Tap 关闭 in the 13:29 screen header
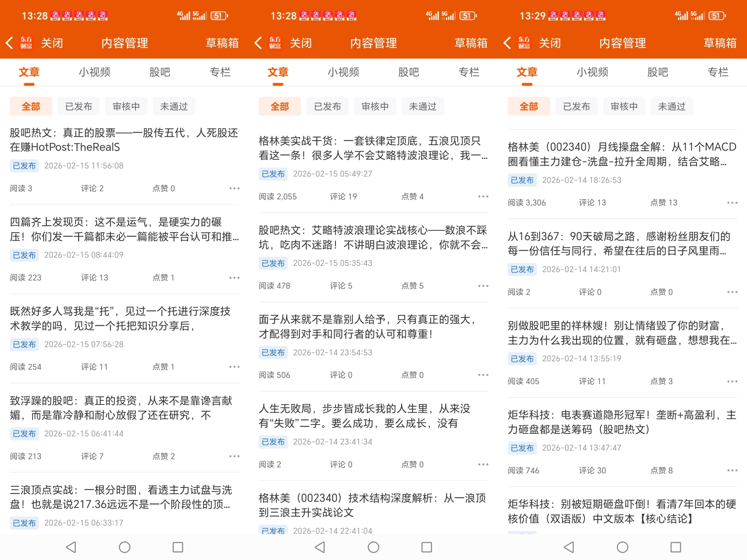The height and width of the screenshot is (560, 747). pyautogui.click(x=550, y=43)
